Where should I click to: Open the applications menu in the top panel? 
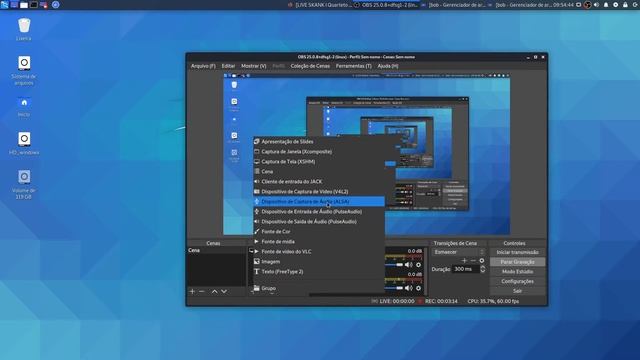pyautogui.click(x=4, y=4)
